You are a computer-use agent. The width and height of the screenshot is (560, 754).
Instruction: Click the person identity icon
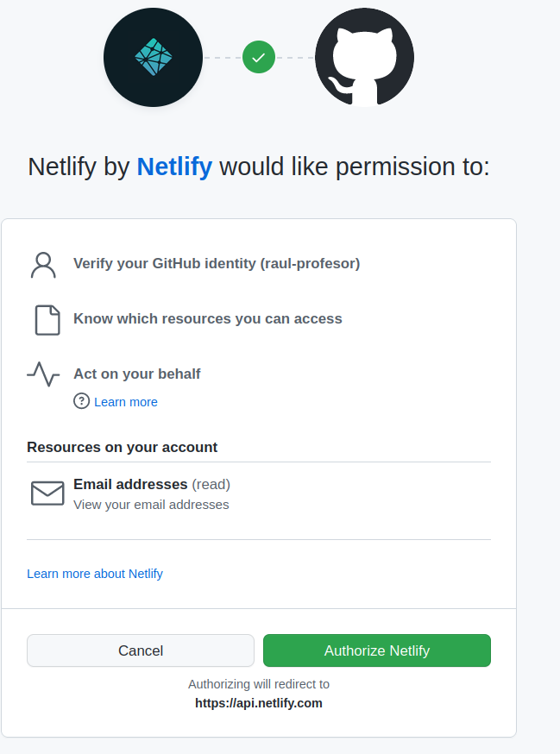tap(43, 265)
